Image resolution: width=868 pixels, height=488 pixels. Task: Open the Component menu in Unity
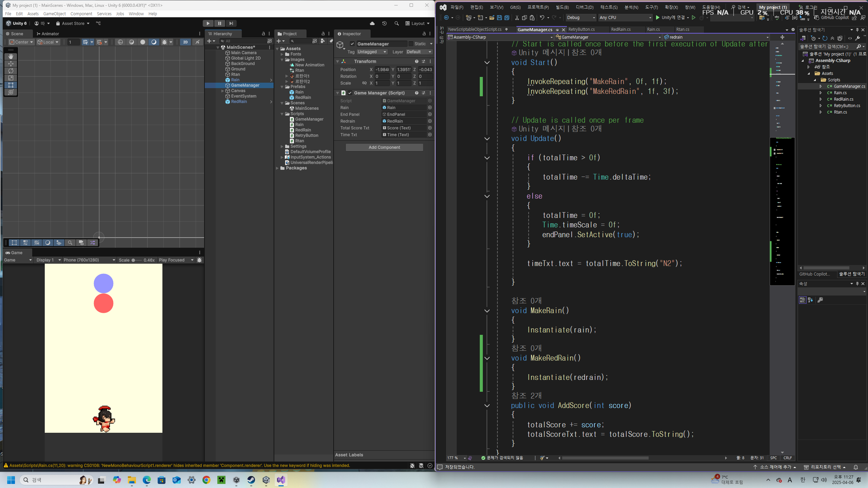pyautogui.click(x=81, y=14)
